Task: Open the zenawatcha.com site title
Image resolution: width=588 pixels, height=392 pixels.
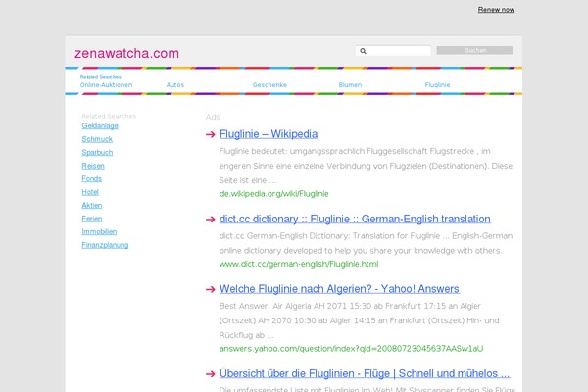Action: [x=126, y=53]
